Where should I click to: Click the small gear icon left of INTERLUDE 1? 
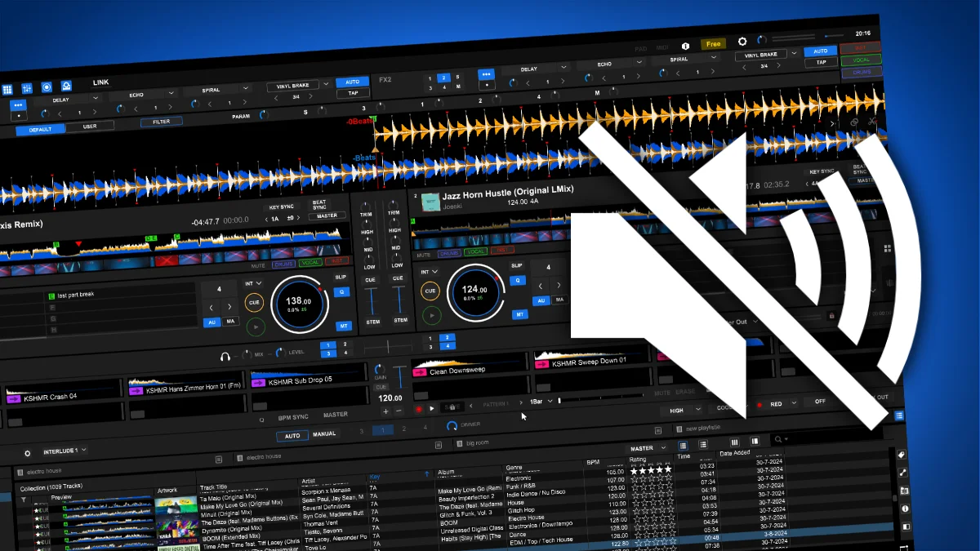27,453
